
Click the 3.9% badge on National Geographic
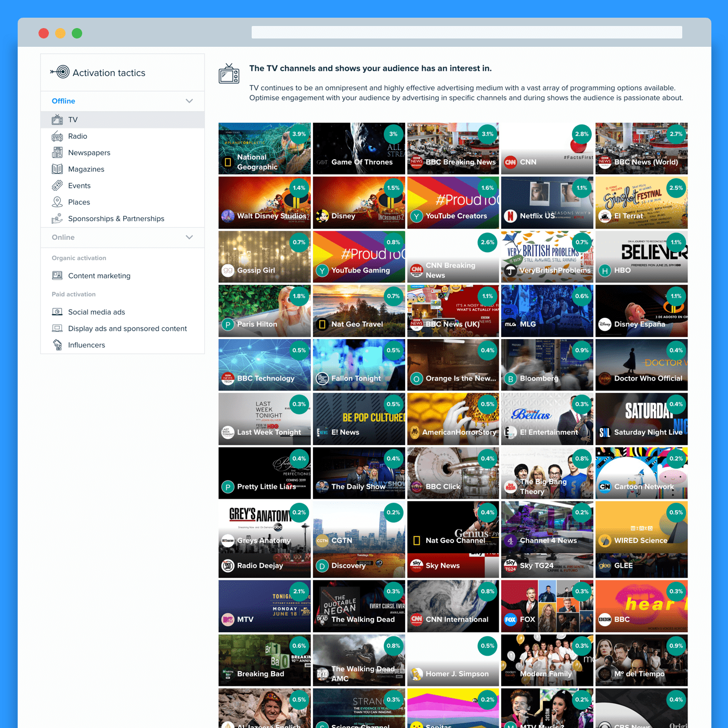(299, 134)
